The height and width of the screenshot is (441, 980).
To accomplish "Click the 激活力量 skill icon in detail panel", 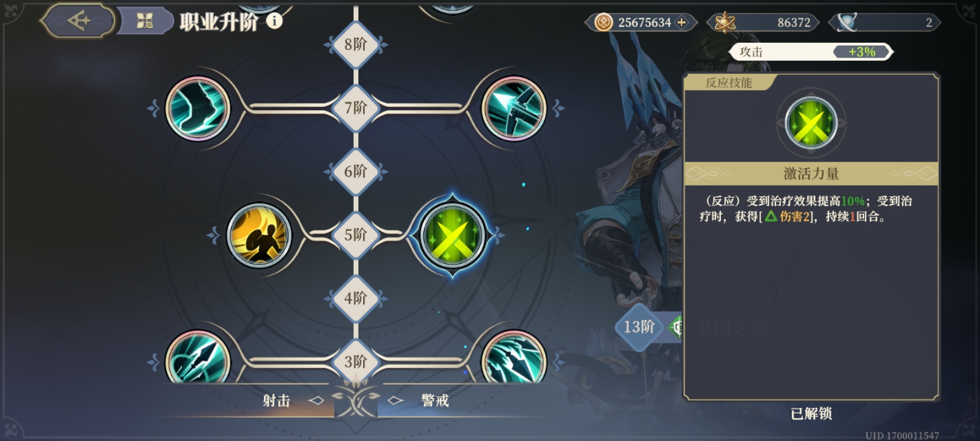I will pos(811,123).
